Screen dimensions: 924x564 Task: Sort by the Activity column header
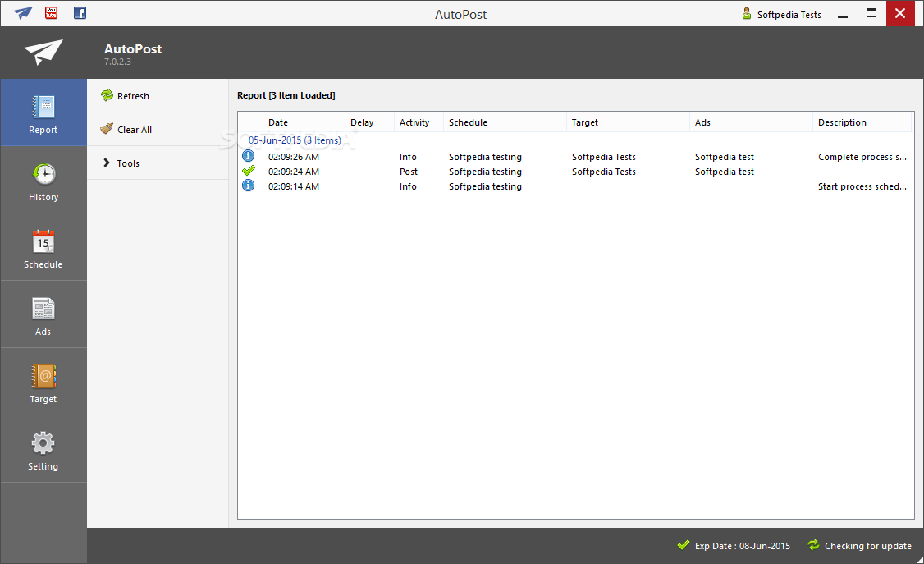419,122
